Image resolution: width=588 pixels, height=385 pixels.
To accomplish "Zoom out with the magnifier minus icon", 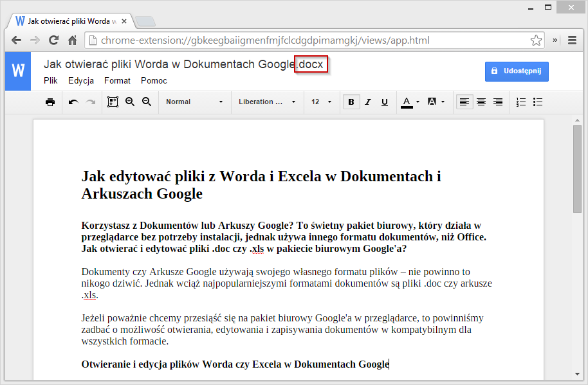I will point(147,102).
